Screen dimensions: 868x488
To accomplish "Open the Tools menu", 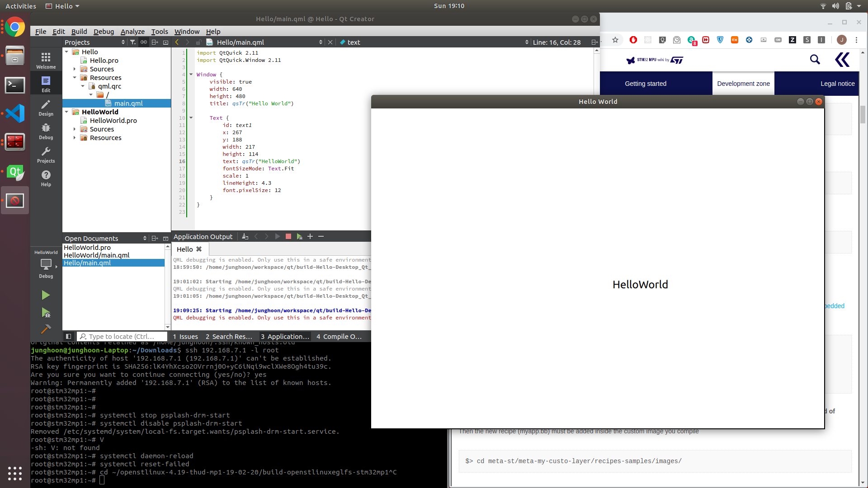I will pyautogui.click(x=160, y=31).
